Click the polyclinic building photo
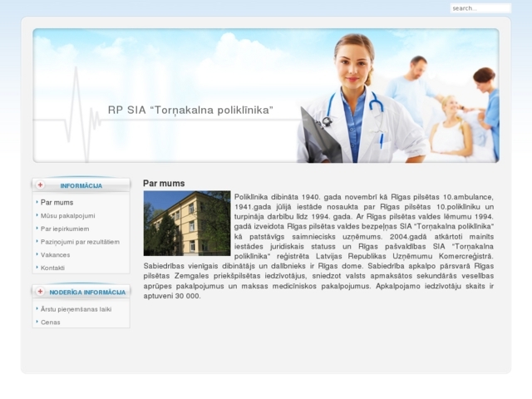The width and height of the screenshot is (532, 399). coord(187,224)
